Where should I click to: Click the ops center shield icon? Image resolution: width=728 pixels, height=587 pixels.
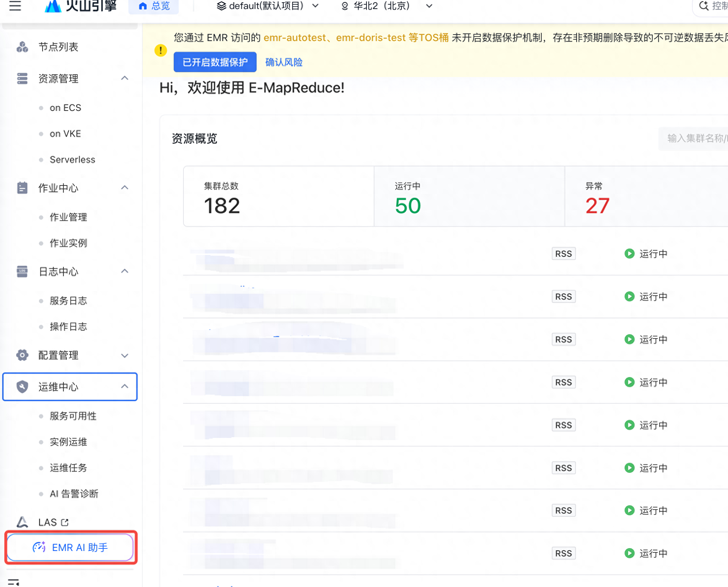[22, 387]
